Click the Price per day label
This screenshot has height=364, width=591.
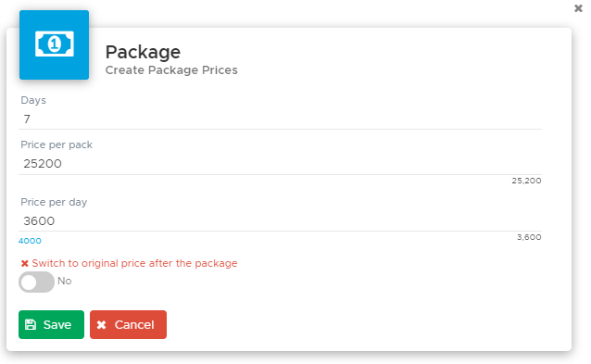tap(54, 202)
